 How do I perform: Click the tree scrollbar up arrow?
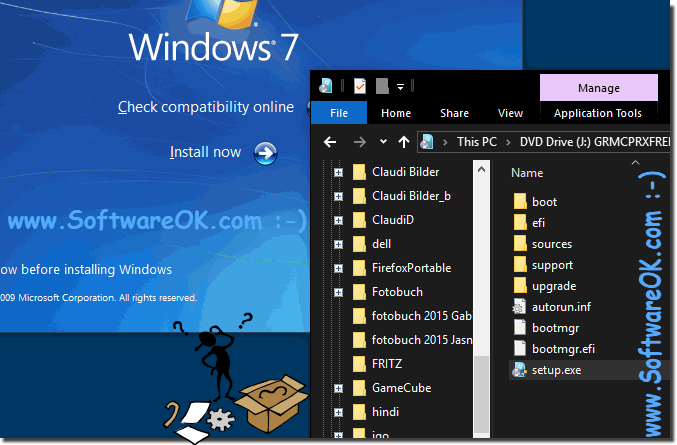[481, 169]
